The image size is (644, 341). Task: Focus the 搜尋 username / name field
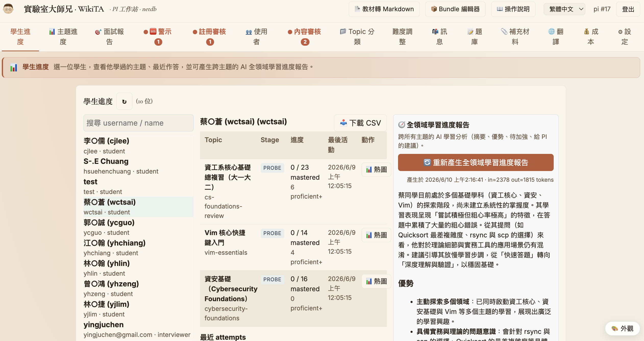[x=139, y=123]
